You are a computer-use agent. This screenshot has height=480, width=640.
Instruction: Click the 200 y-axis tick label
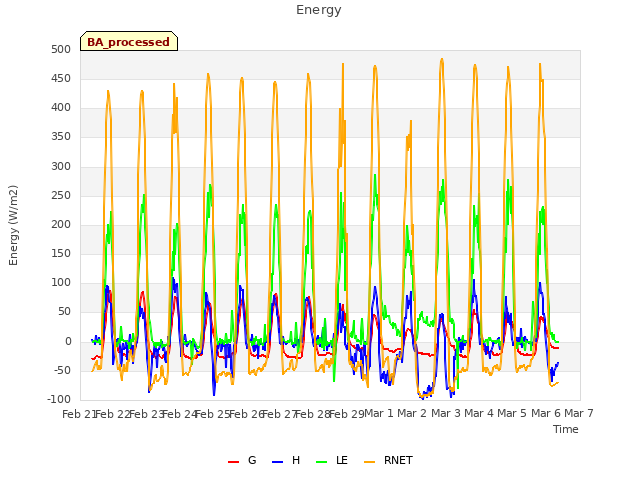pos(61,224)
